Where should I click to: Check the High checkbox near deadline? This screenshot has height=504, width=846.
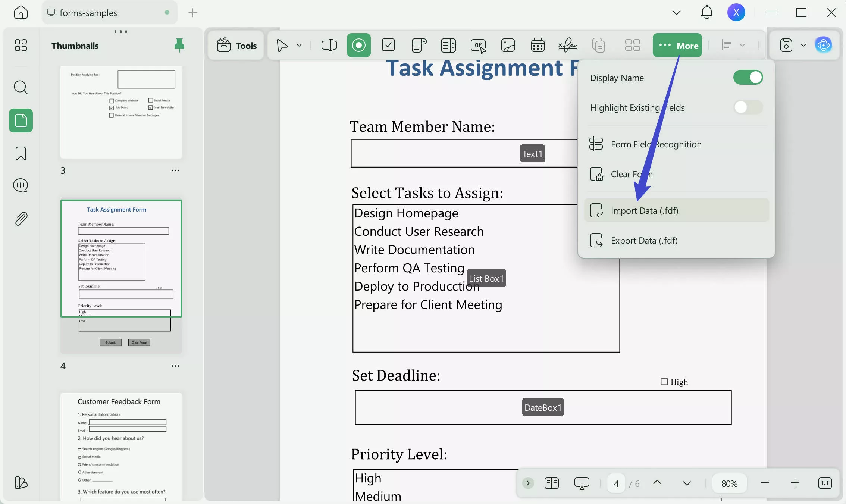coord(664,382)
